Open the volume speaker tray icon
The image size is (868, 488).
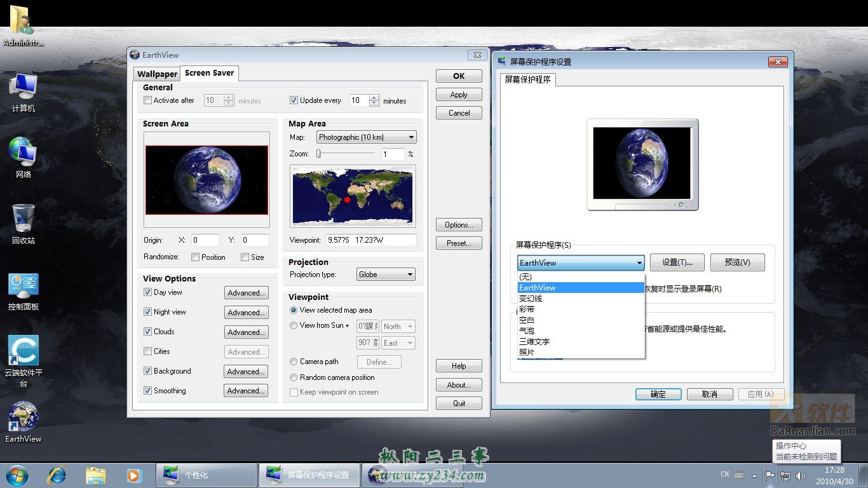pyautogui.click(x=801, y=475)
